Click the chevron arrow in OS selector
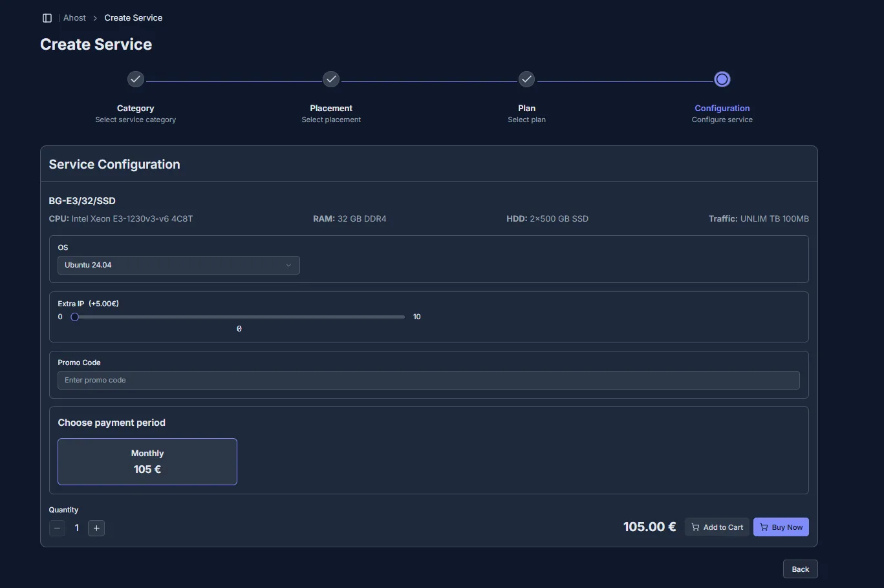 point(288,265)
